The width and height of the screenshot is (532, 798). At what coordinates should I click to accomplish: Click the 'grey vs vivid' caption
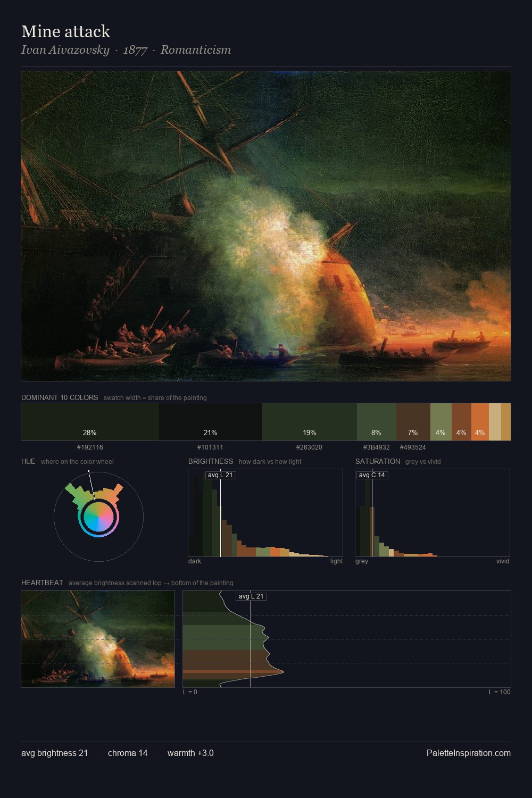pos(423,462)
